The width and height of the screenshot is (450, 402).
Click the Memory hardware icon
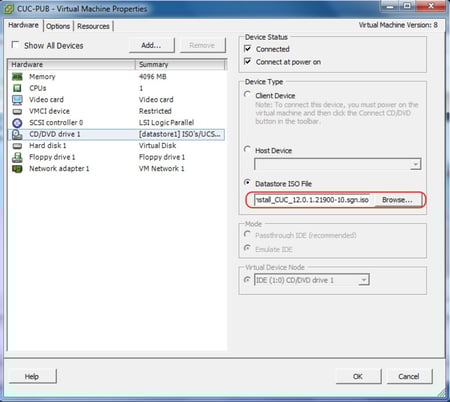tap(17, 77)
